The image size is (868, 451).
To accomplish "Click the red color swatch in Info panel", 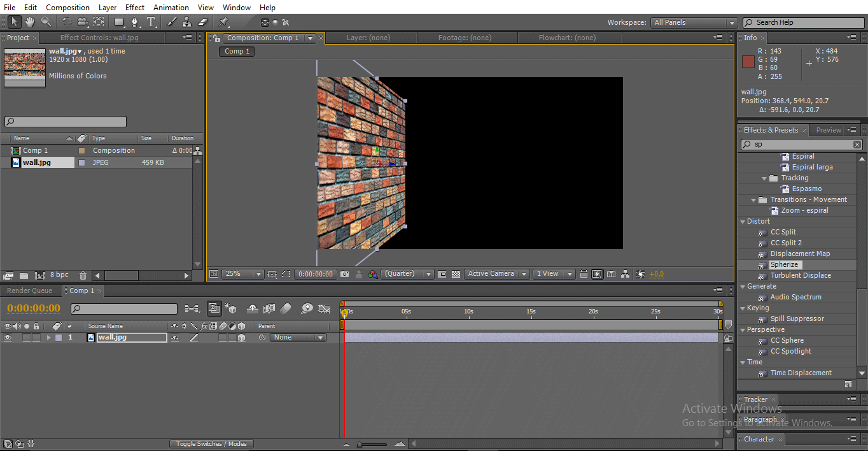I will [748, 62].
